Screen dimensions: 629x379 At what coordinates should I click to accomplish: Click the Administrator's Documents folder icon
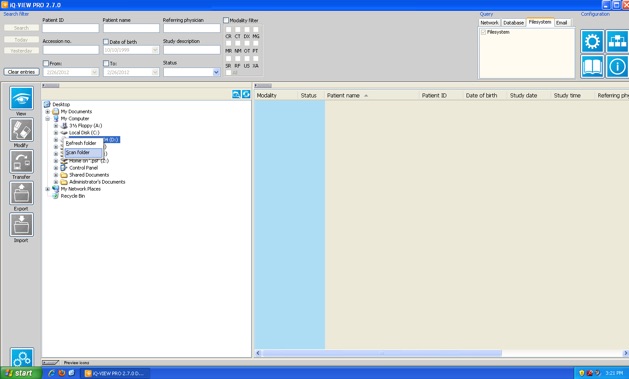point(64,182)
